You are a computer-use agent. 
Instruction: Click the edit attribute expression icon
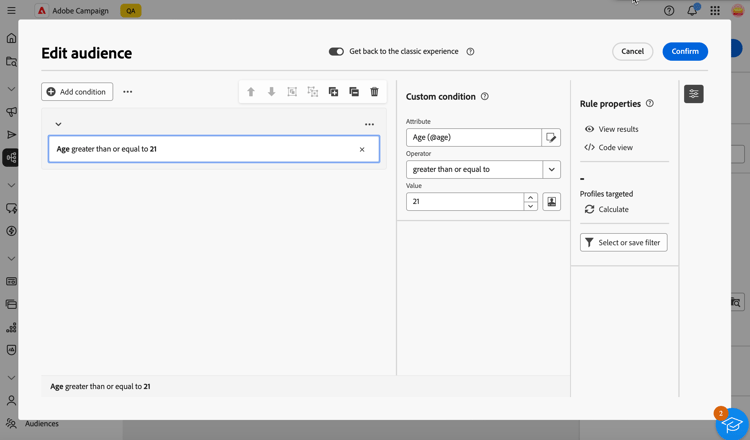[551, 138]
